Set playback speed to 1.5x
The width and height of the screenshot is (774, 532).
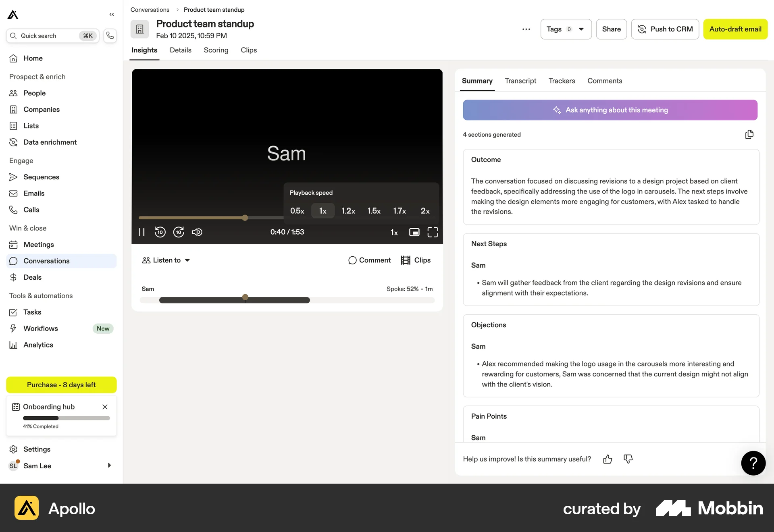(374, 210)
